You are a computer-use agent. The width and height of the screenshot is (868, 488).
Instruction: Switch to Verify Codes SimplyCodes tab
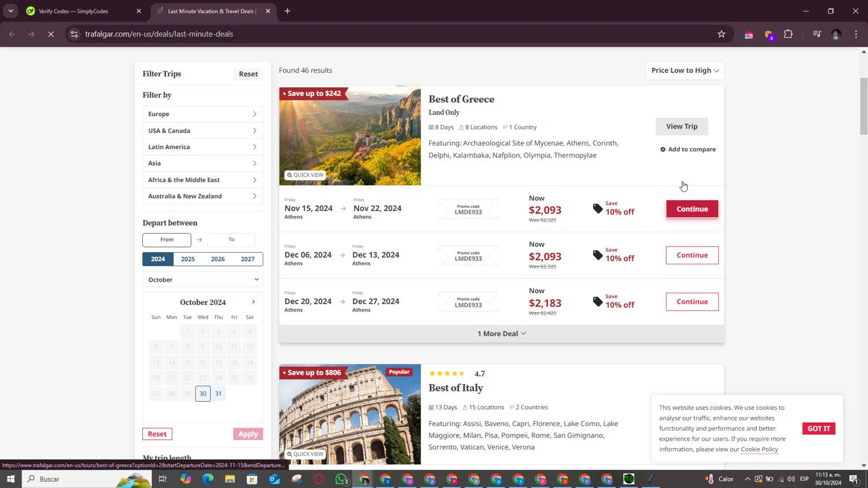(x=83, y=11)
